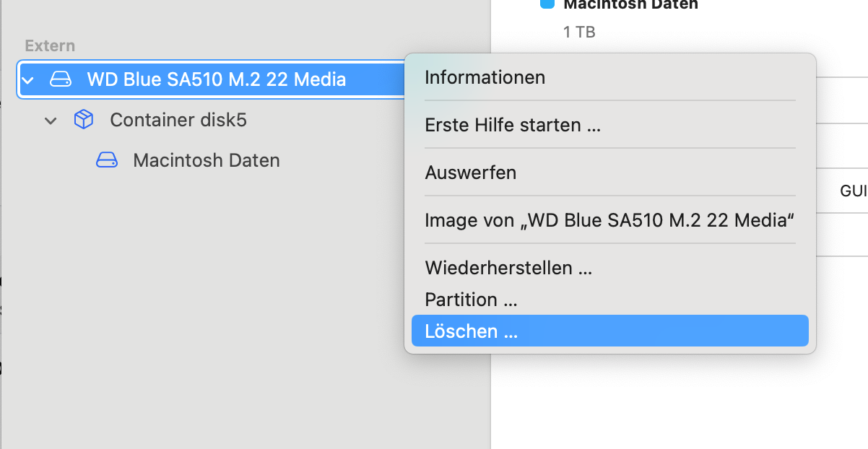The height and width of the screenshot is (449, 868).
Task: Click the WD Blue SA510 drive icon
Action: (x=61, y=79)
